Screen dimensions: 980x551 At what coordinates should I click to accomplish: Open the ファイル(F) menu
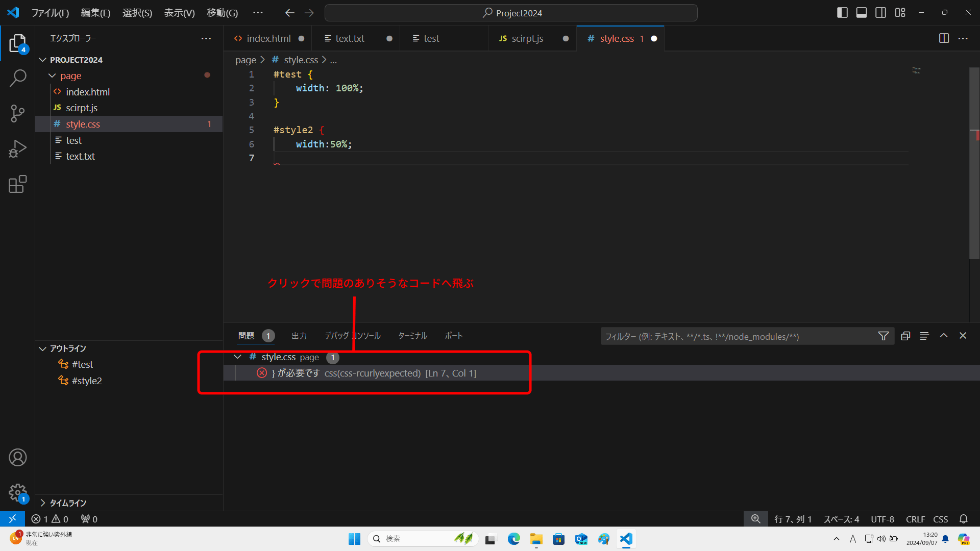[50, 13]
